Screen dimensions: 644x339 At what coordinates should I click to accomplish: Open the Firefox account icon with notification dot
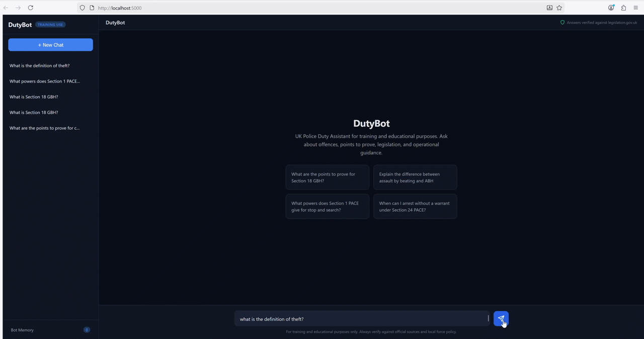coord(611,8)
